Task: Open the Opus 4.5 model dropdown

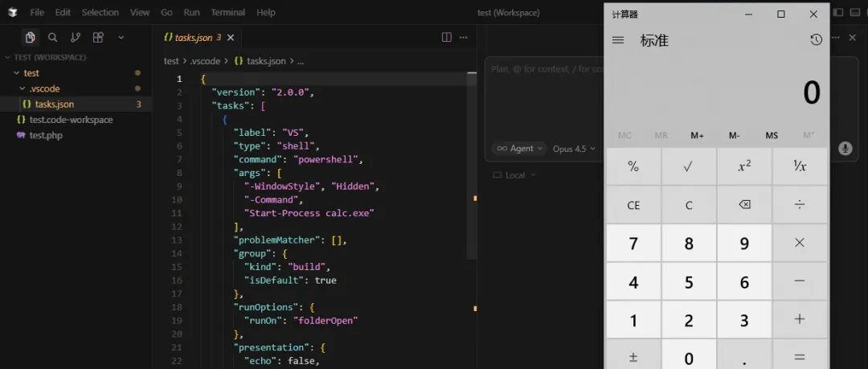Action: pos(574,149)
